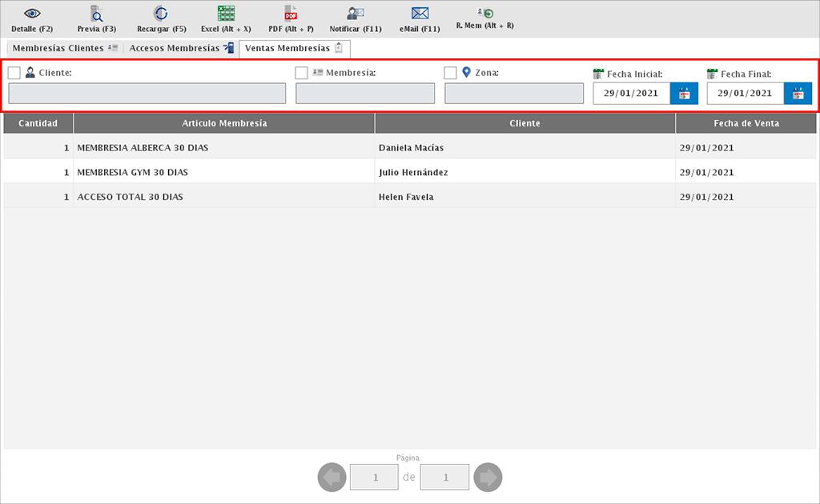Image resolution: width=820 pixels, height=504 pixels.
Task: Open the Fecha Inicial calendar picker
Action: coord(684,94)
